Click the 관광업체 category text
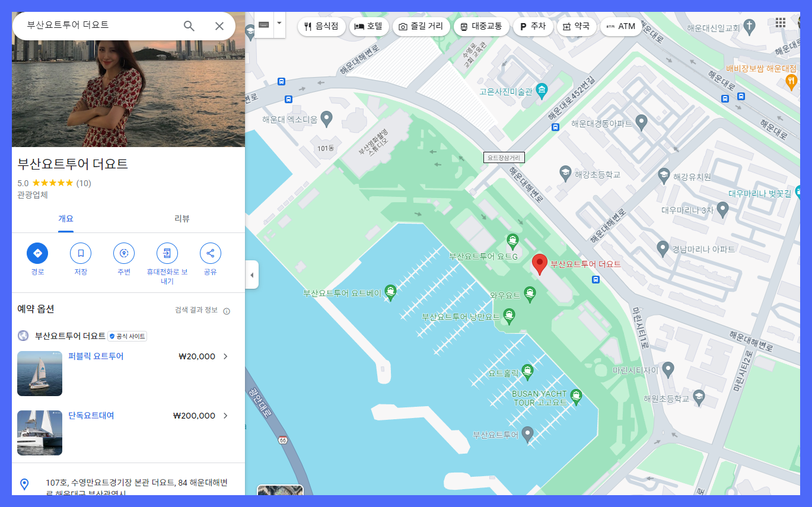 point(33,195)
